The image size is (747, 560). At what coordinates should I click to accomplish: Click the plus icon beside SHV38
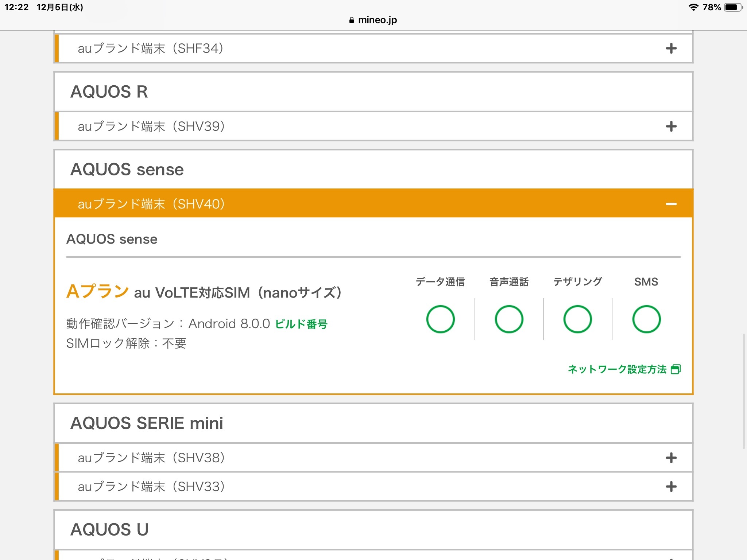[671, 458]
